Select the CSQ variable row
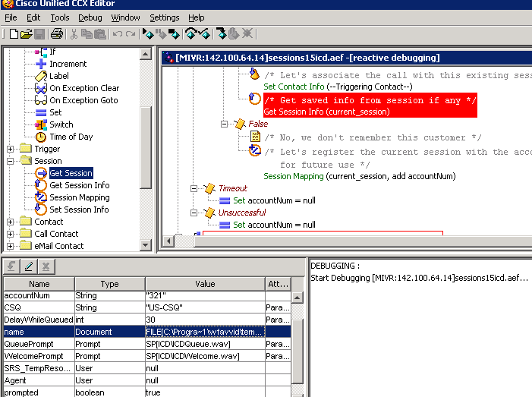This screenshot has height=397, width=532. pos(147,307)
